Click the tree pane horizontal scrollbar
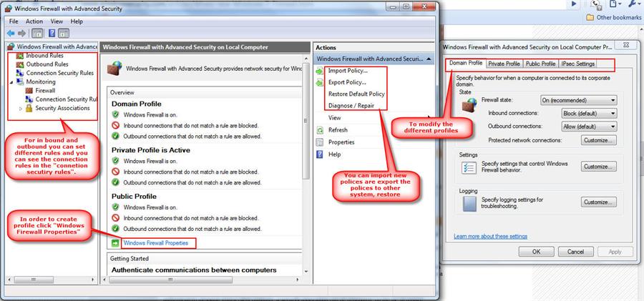 (x=34, y=280)
